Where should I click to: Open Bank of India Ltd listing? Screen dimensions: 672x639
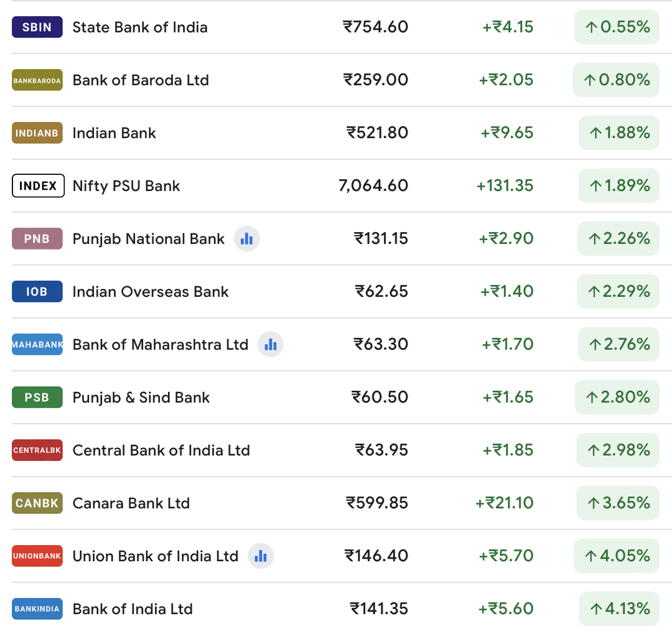coord(133,609)
